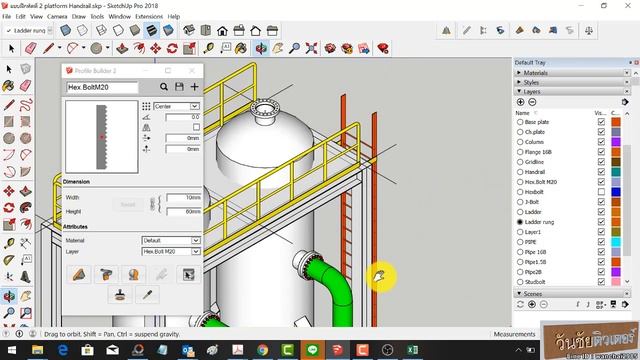Open layers details menu arrow
This screenshot has height=360, width=640.
[x=625, y=102]
